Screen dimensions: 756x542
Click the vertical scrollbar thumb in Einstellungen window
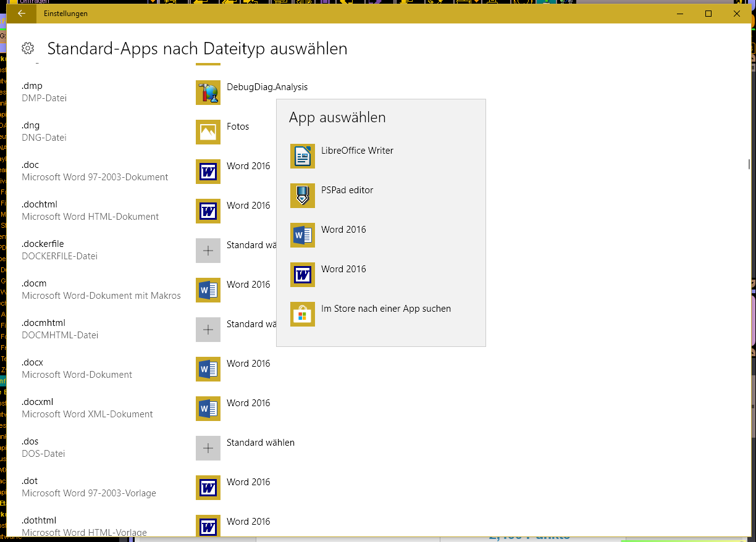pos(749,164)
